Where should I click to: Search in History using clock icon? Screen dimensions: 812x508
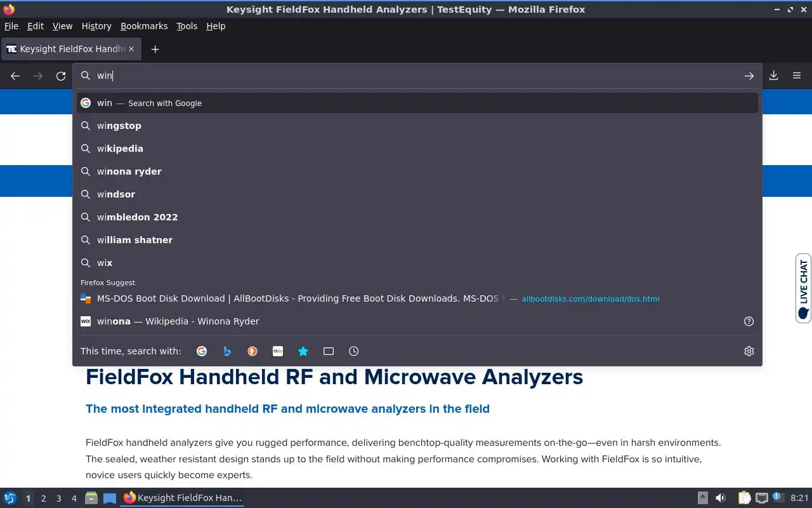[354, 351]
